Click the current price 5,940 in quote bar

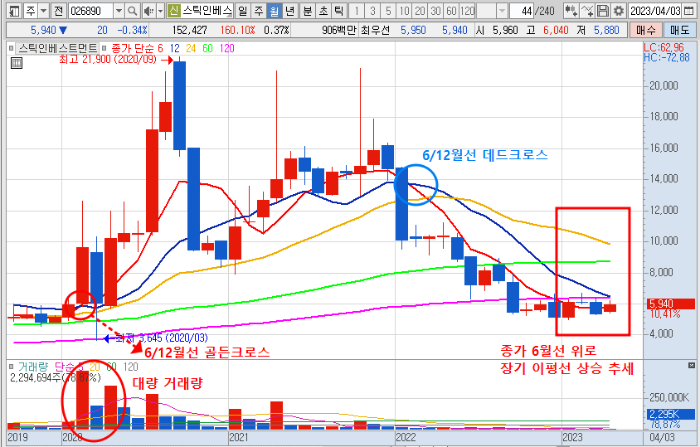pos(43,30)
